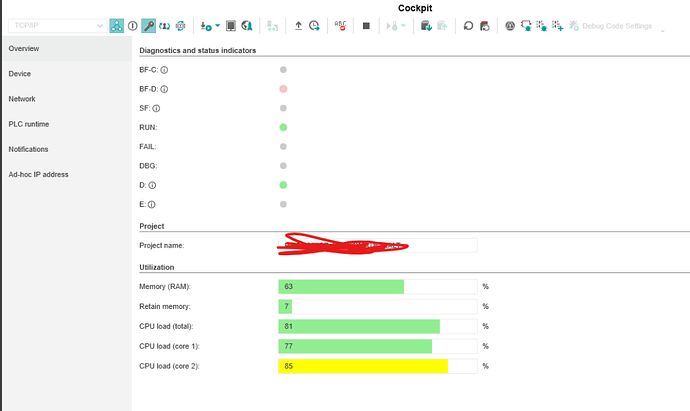Click the clock with arrow icon
Image resolution: width=690 pixels, height=411 pixels.
point(314,26)
